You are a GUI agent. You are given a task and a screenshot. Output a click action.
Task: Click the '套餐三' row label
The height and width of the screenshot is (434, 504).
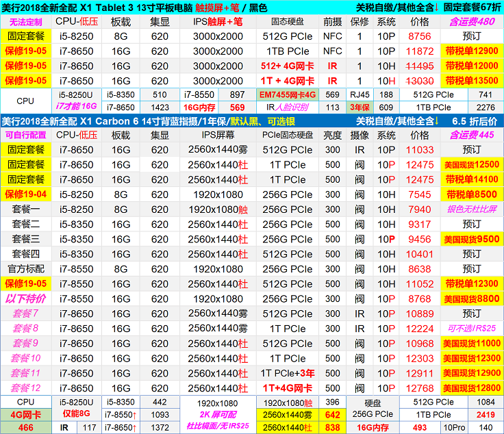click(x=26, y=239)
